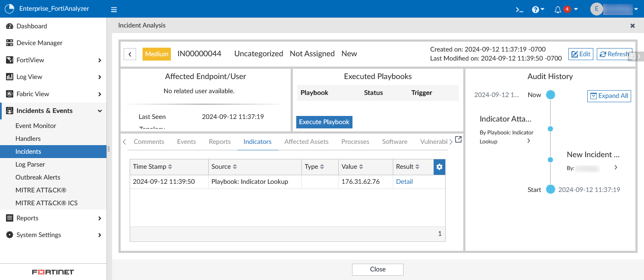The height and width of the screenshot is (280, 644).
Task: Switch to the Affected Assets tab
Action: click(x=306, y=141)
